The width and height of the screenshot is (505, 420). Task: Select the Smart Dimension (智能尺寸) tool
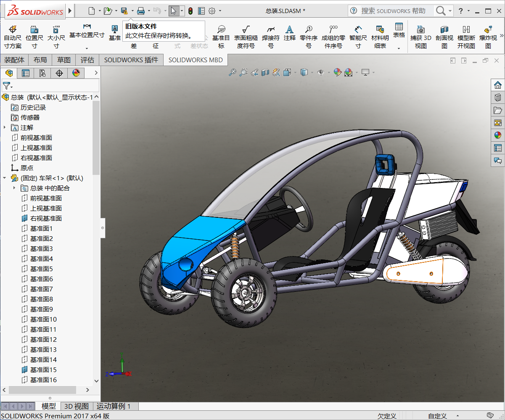coord(358,36)
